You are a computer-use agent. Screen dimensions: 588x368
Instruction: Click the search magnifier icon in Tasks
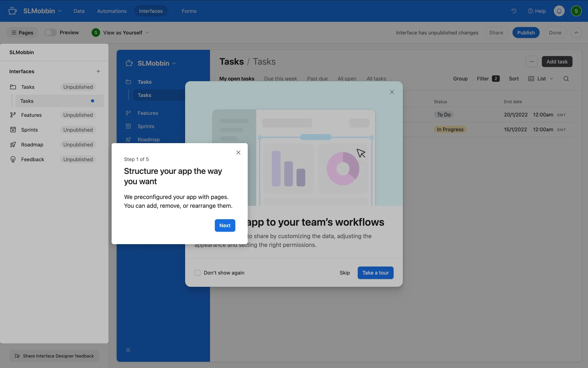coord(566,79)
